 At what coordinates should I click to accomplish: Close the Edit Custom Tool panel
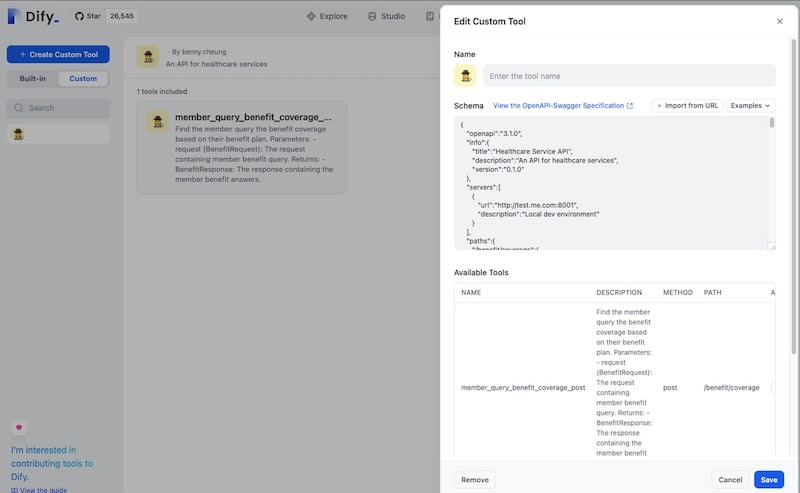click(779, 21)
